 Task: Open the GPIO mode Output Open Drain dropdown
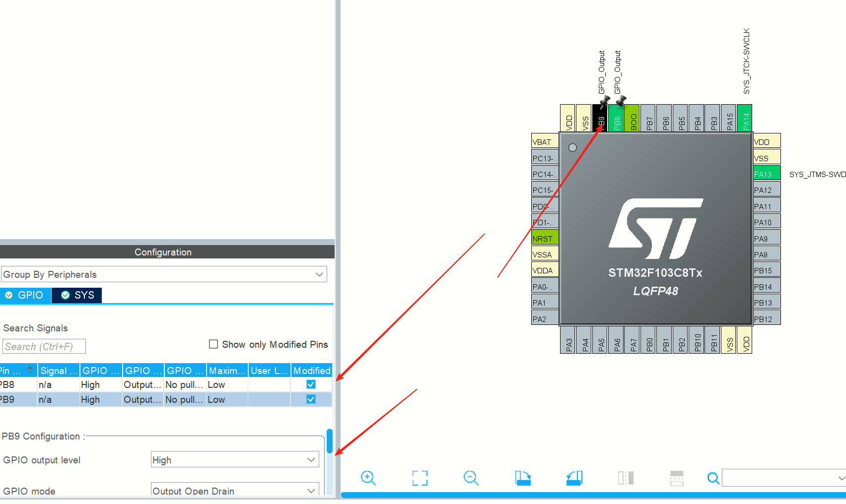(235, 490)
